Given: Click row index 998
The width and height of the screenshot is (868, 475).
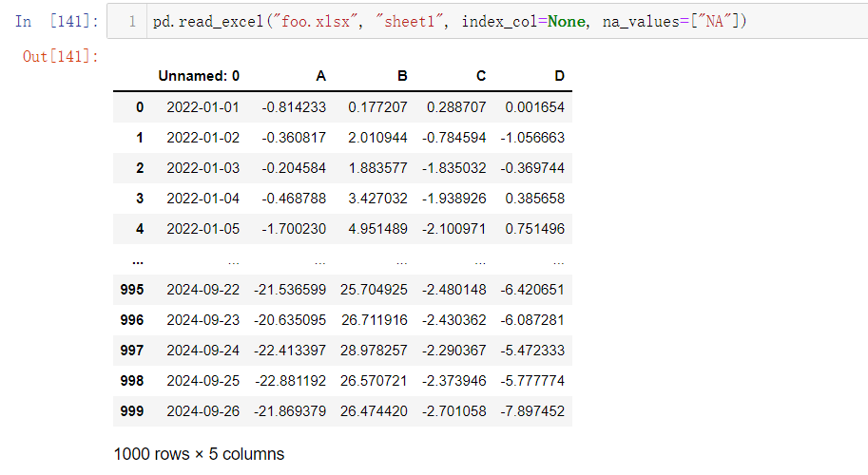Looking at the screenshot, I should pos(132,381).
